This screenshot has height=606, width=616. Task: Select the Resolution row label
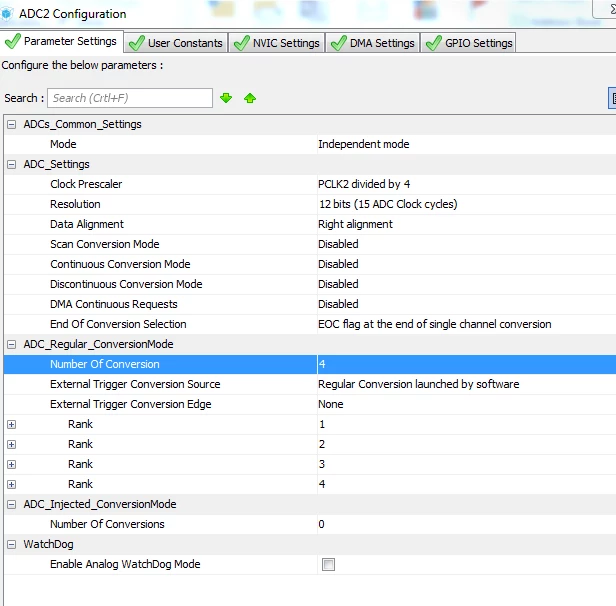pos(75,204)
